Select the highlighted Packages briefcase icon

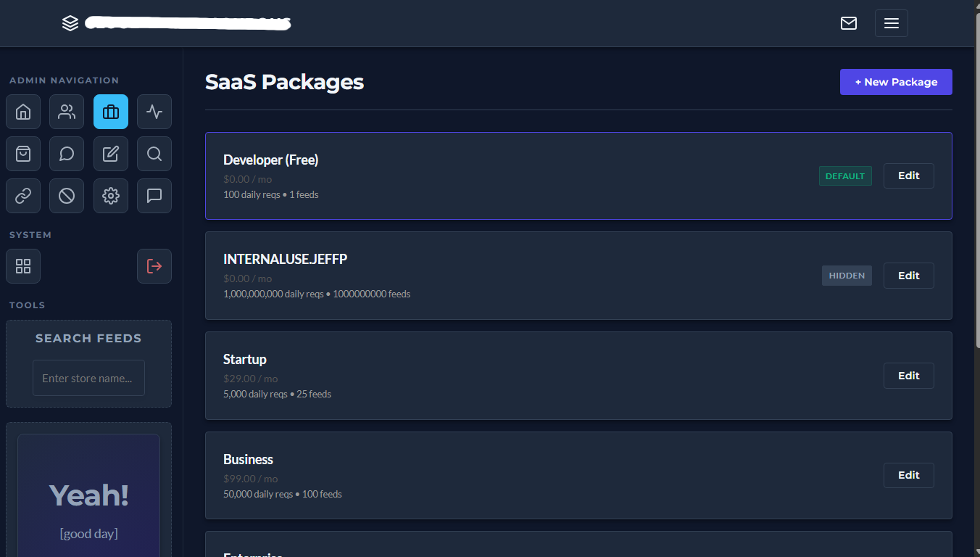(110, 112)
